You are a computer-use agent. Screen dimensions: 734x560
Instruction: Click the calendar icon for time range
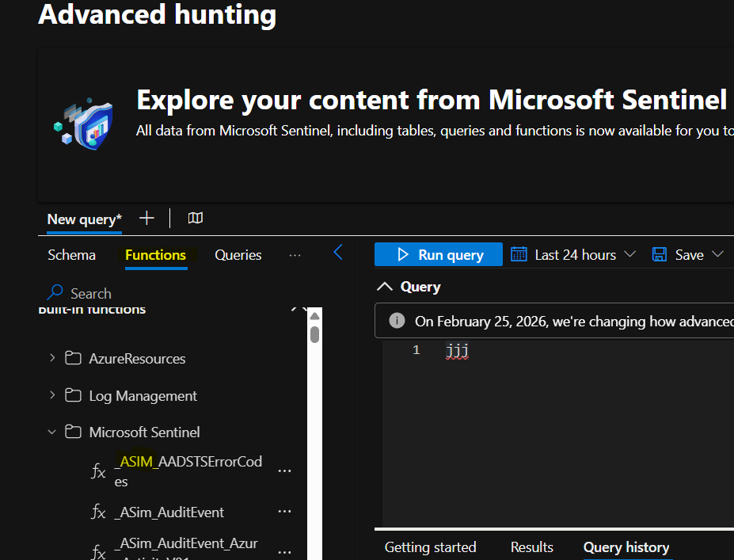click(519, 254)
